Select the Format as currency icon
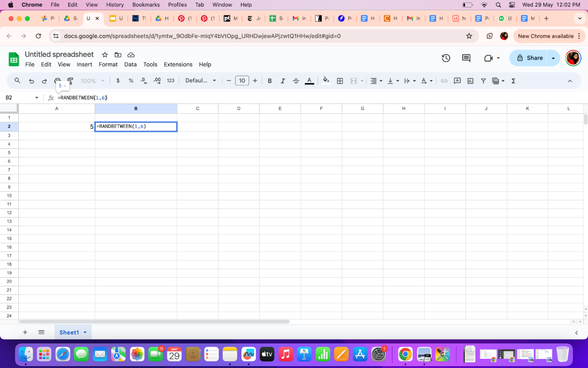 118,80
